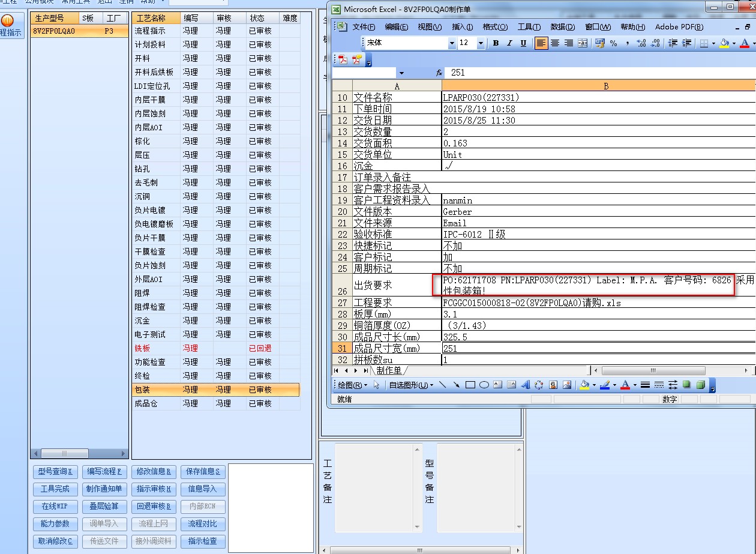Select the 包装 process row
The width and height of the screenshot is (756, 554).
tap(216, 390)
